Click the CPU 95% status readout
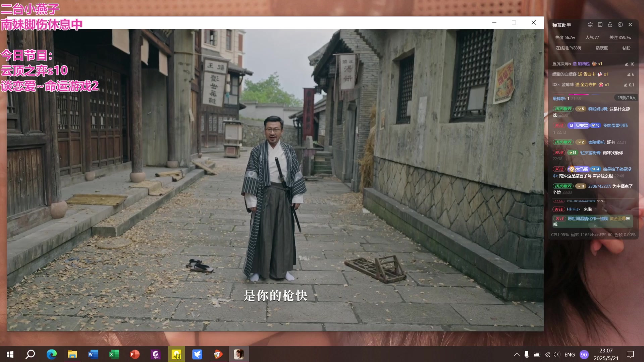The width and height of the screenshot is (644, 362). tap(560, 235)
